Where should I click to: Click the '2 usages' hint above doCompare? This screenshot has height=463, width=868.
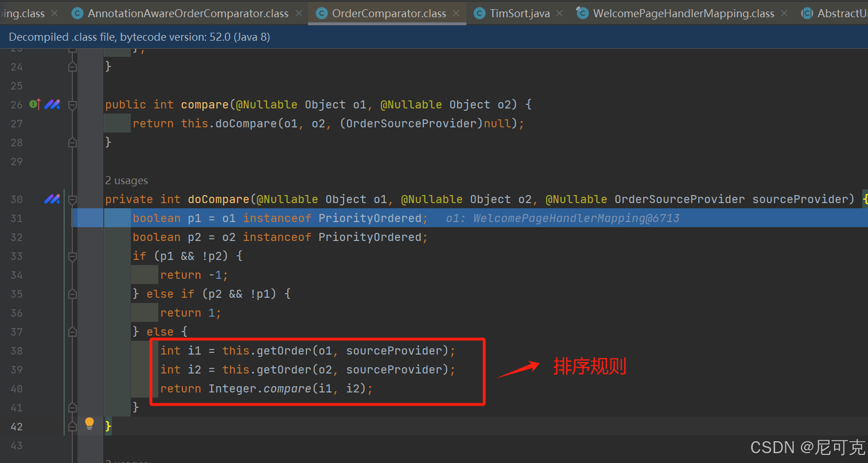126,181
